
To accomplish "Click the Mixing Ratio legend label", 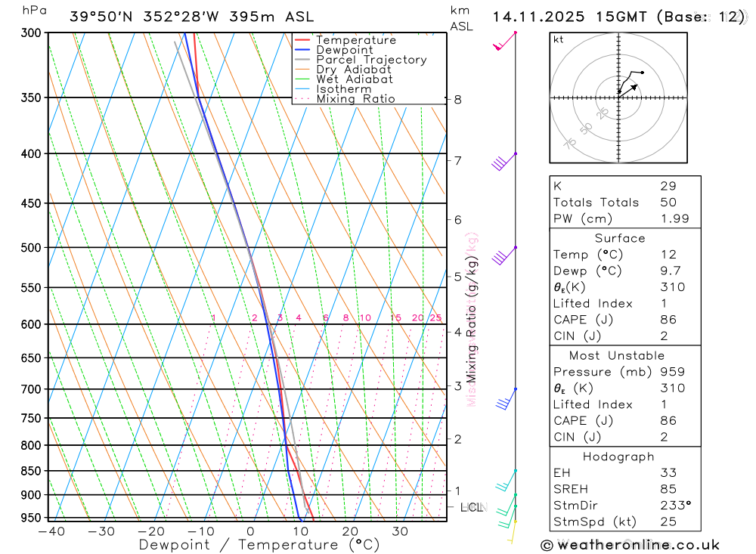I will coord(356,99).
